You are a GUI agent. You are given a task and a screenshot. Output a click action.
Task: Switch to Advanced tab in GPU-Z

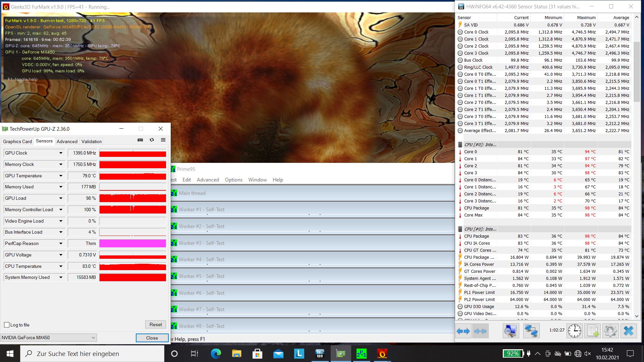67,141
